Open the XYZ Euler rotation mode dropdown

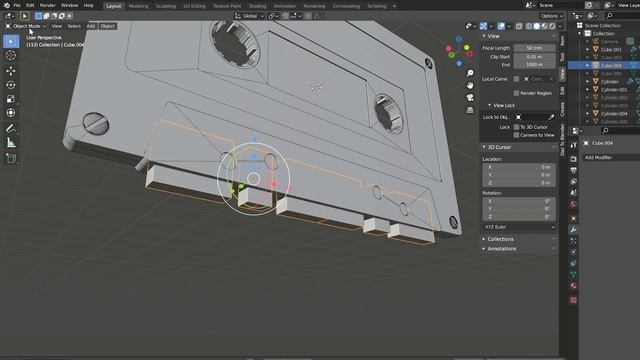pyautogui.click(x=519, y=227)
